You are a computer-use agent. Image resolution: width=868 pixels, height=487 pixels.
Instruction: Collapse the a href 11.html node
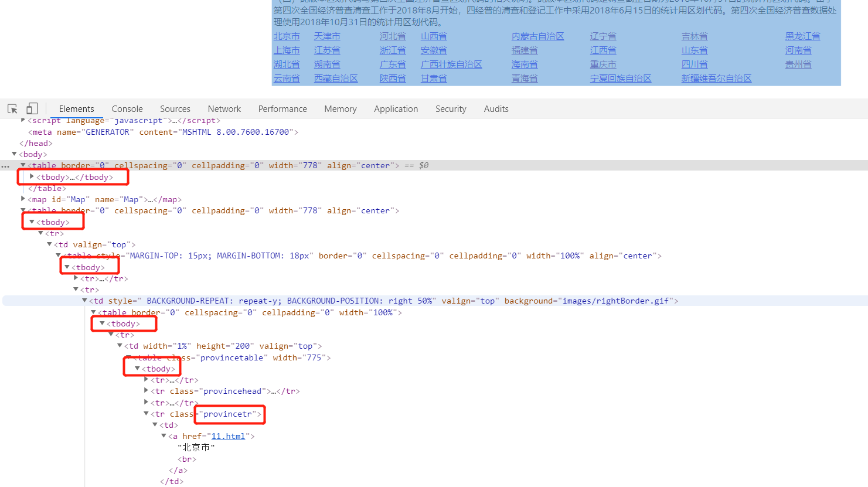click(x=164, y=436)
